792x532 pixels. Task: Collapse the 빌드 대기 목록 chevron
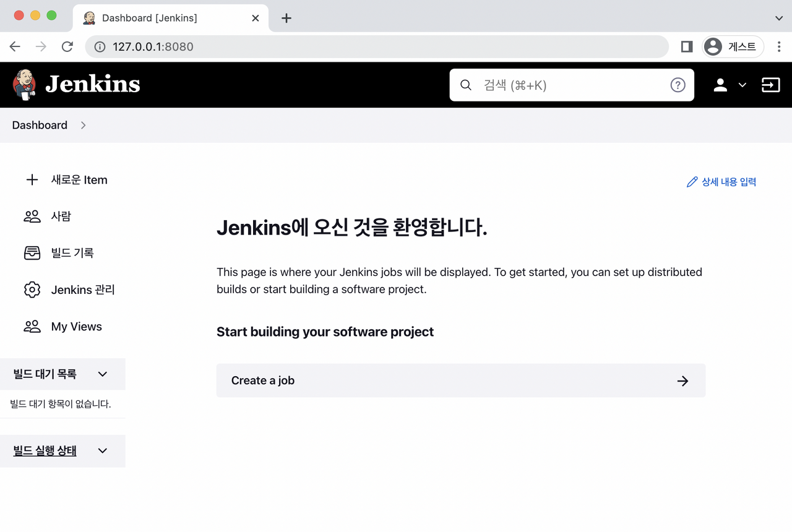coord(103,374)
